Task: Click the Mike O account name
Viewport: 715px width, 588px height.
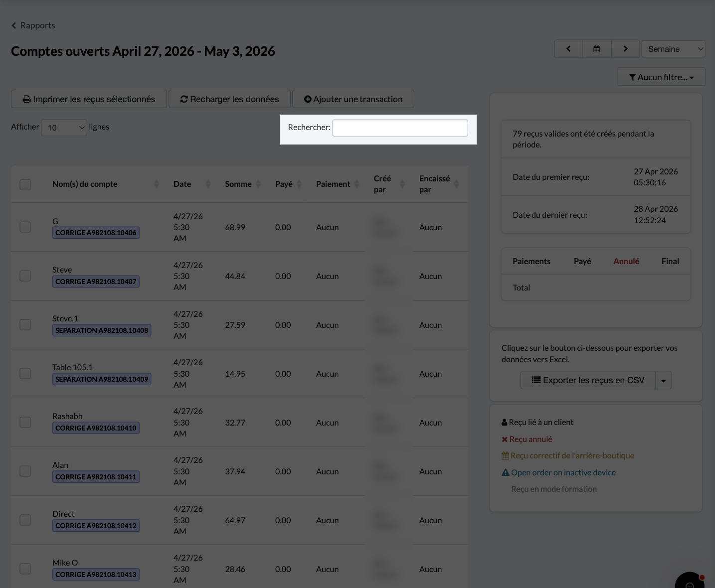Action: [x=65, y=563]
